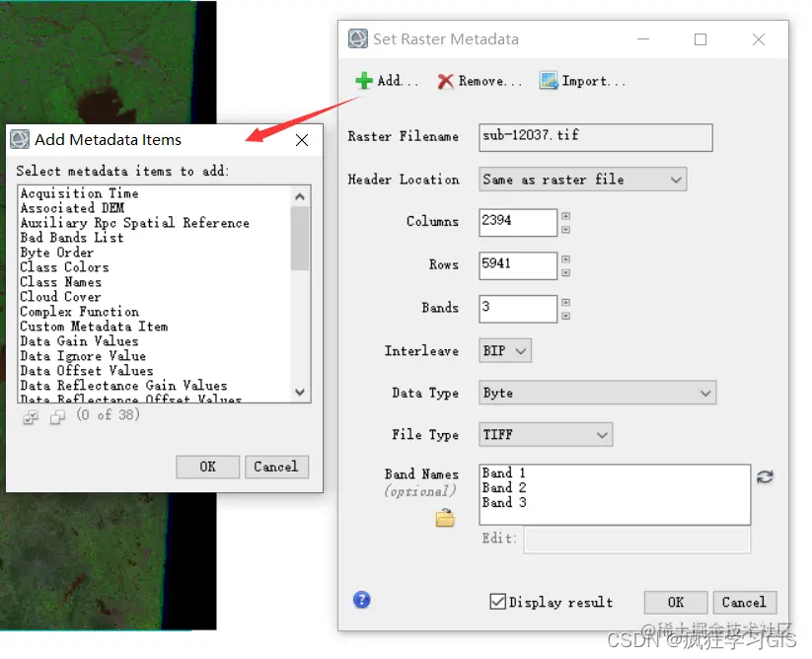Image resolution: width=812 pixels, height=659 pixels.
Task: Increase the Rows value with up stepper
Action: pyautogui.click(x=566, y=258)
